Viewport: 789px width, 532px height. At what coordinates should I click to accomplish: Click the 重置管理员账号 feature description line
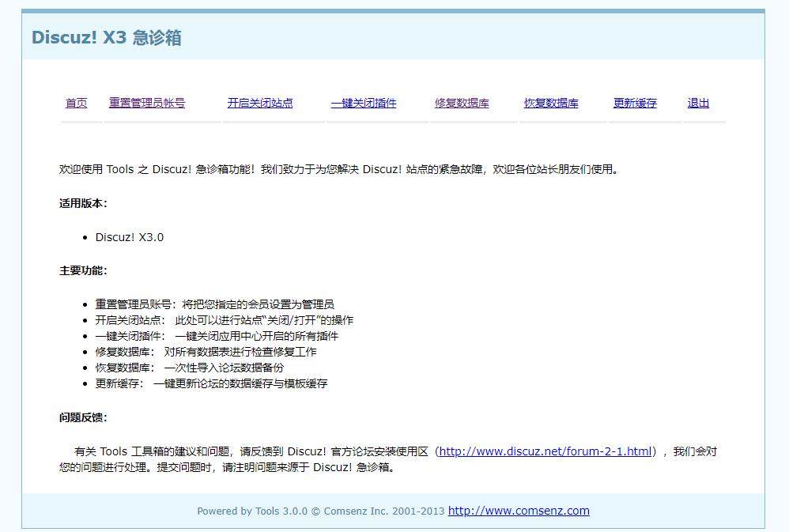215,304
